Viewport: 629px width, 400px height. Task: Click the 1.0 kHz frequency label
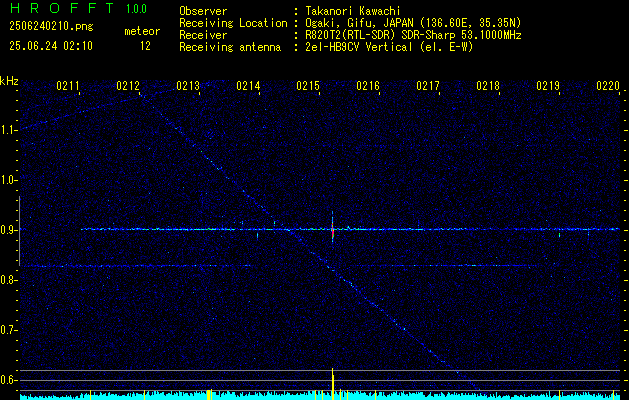click(x=8, y=180)
